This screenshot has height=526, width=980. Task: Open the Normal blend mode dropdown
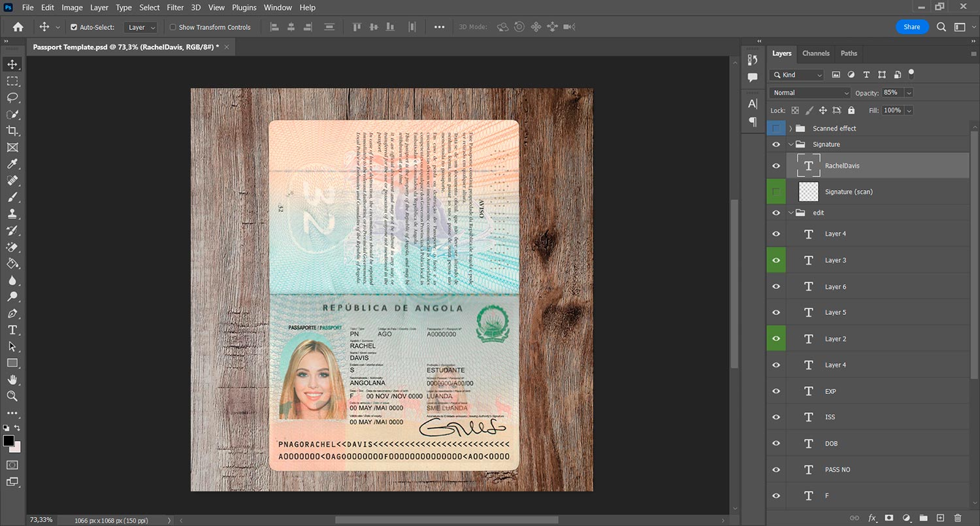coord(809,92)
